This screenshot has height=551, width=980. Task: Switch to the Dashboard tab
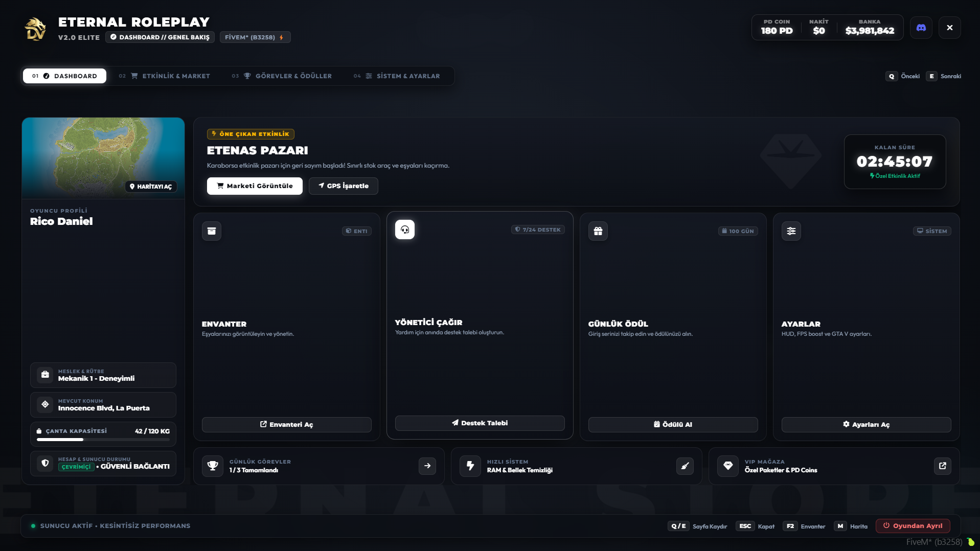click(64, 76)
